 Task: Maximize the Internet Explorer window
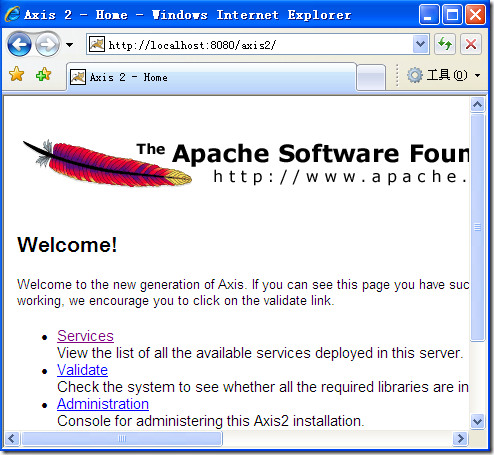pyautogui.click(x=452, y=15)
